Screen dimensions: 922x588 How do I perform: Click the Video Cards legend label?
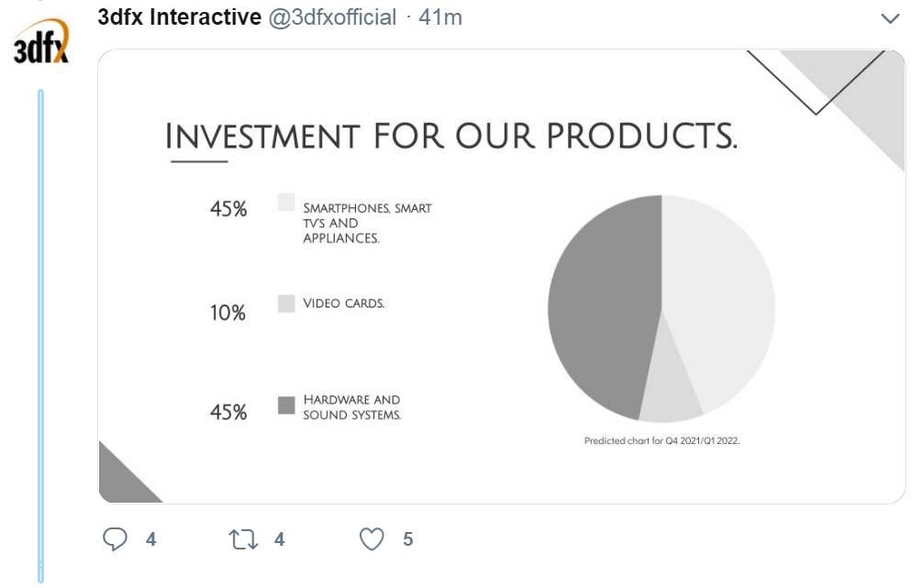pyautogui.click(x=344, y=304)
